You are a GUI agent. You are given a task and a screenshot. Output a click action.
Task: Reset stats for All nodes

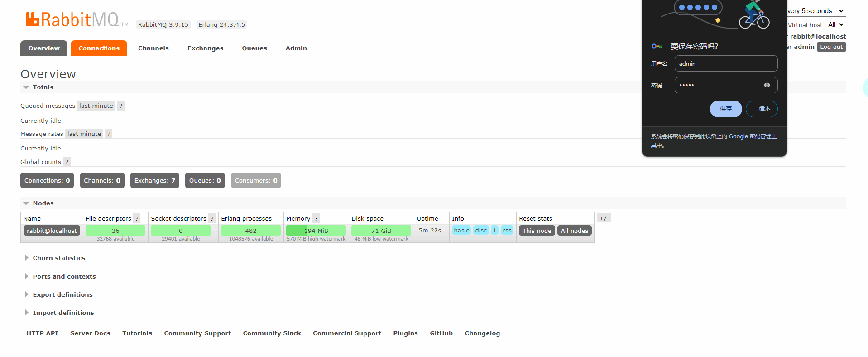(575, 231)
